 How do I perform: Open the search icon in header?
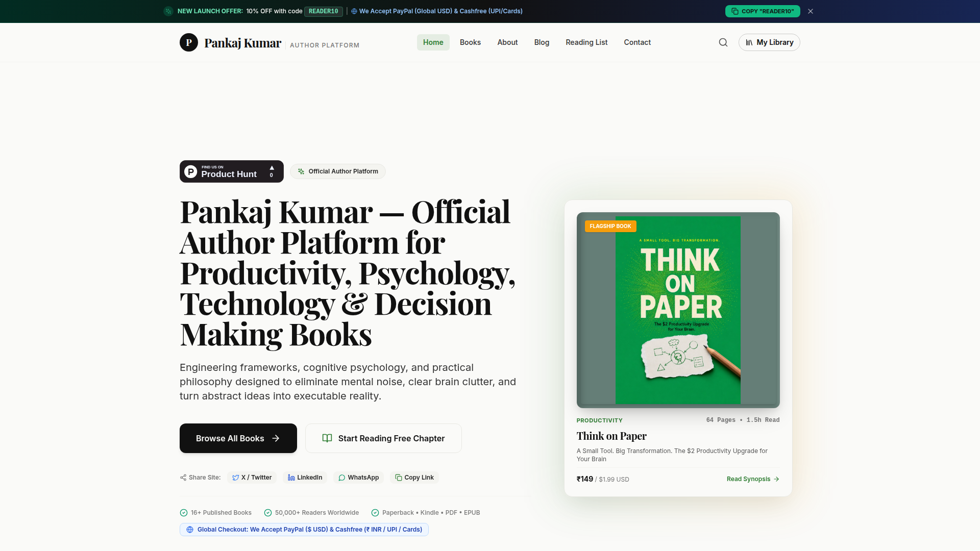pyautogui.click(x=723, y=42)
